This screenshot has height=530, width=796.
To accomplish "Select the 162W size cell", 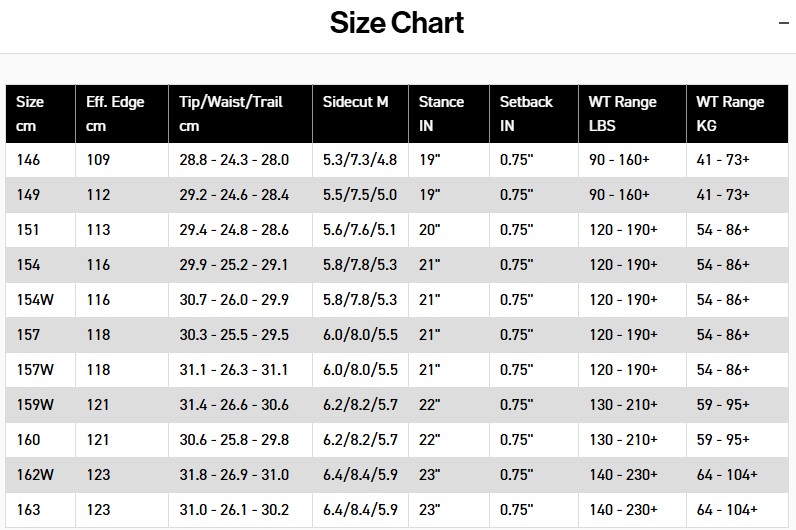I will [34, 475].
